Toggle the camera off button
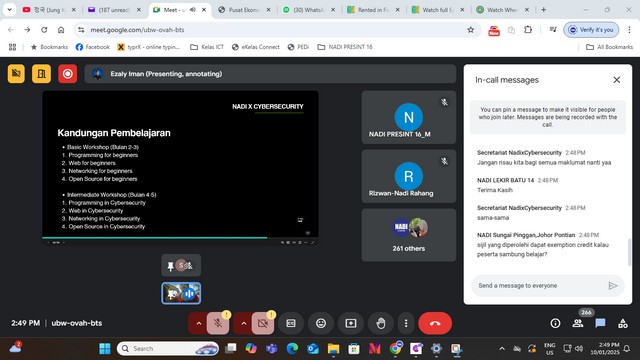This screenshot has width=640, height=360. point(263,323)
